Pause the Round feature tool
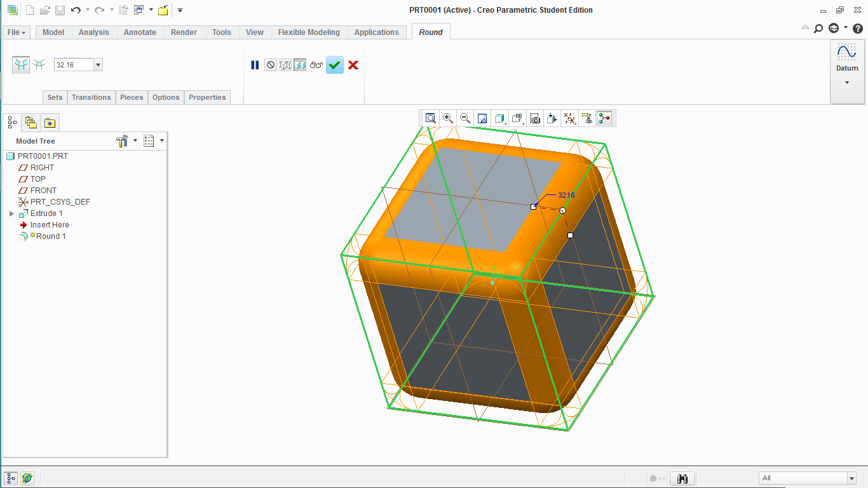The width and height of the screenshot is (868, 488). pyautogui.click(x=255, y=65)
